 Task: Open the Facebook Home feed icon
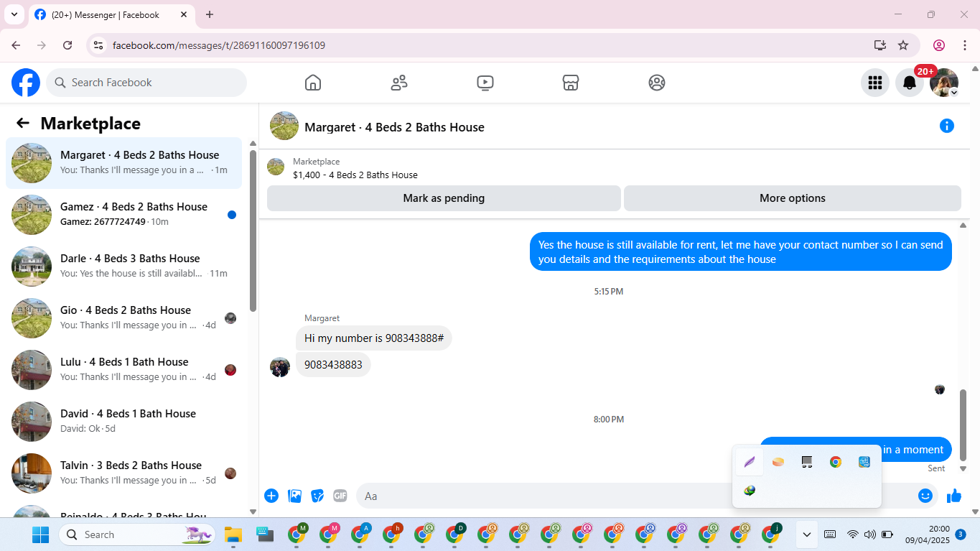pos(313,83)
